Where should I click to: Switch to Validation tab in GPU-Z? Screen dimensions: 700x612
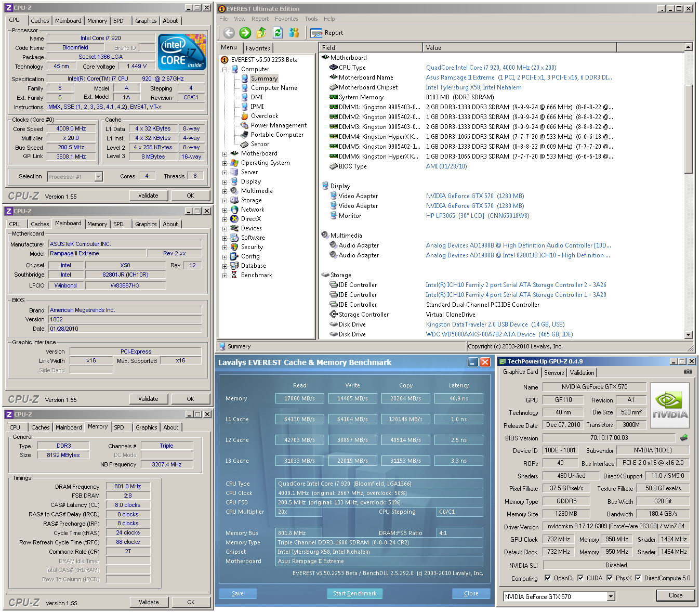(x=582, y=373)
